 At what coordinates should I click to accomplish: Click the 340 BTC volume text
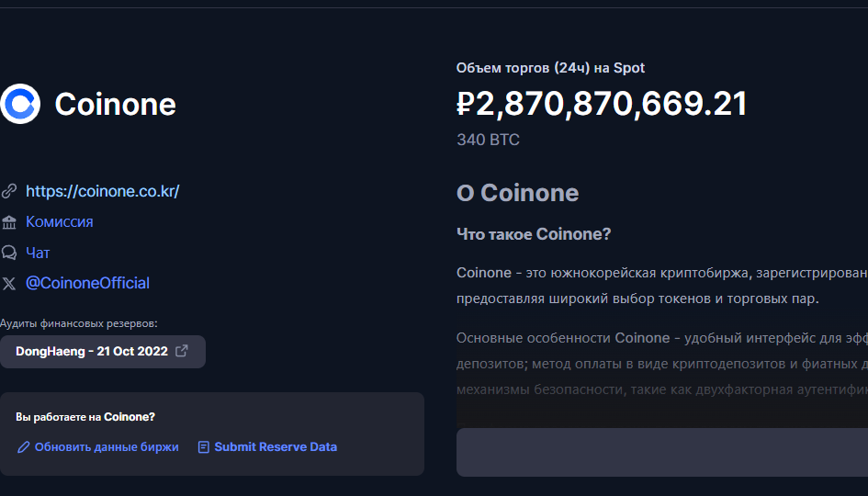click(488, 140)
